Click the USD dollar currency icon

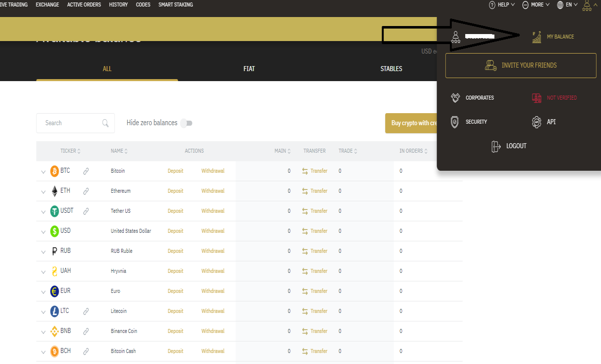55,231
